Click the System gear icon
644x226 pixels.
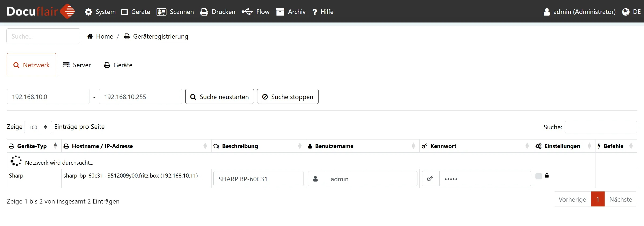point(88,12)
